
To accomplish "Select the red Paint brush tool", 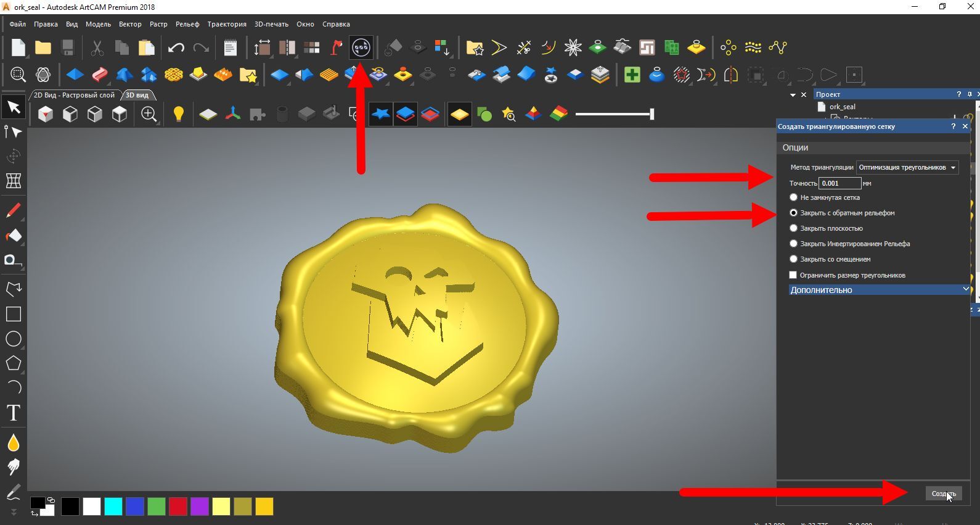I will coord(14,210).
